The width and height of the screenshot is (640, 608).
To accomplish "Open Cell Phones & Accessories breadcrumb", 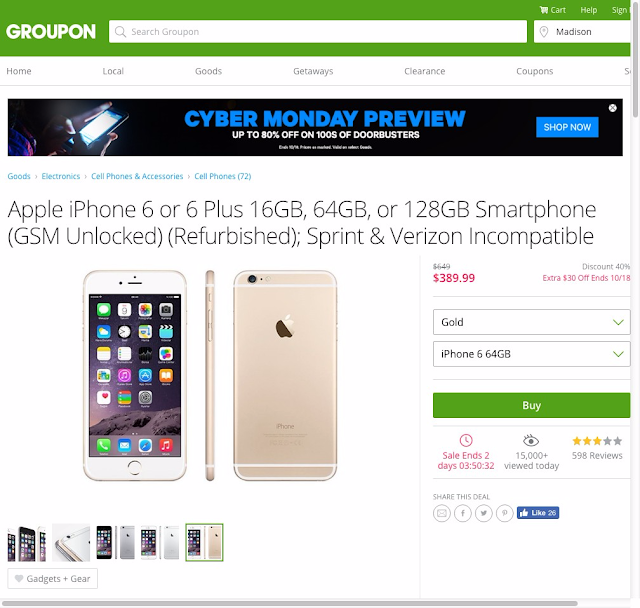I will [137, 176].
